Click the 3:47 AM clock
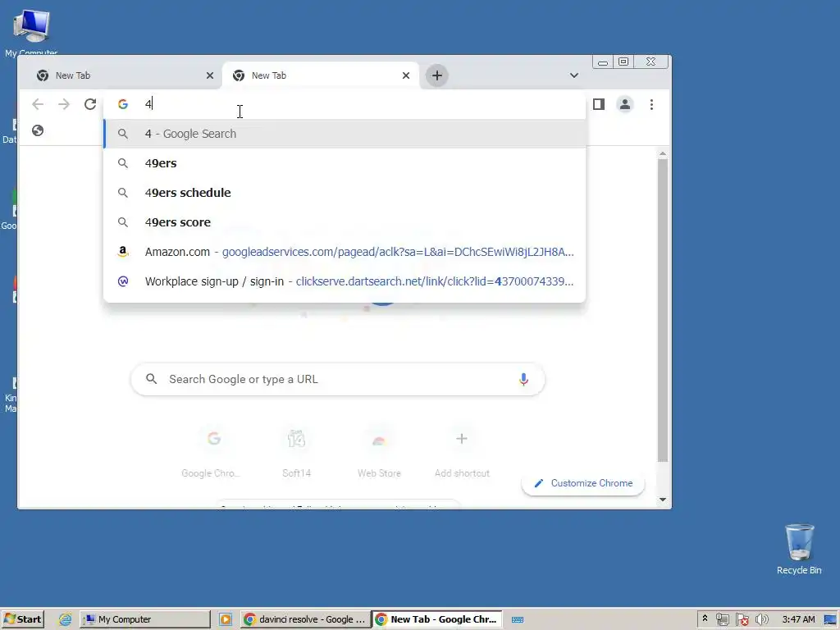The image size is (840, 630). coord(798,619)
